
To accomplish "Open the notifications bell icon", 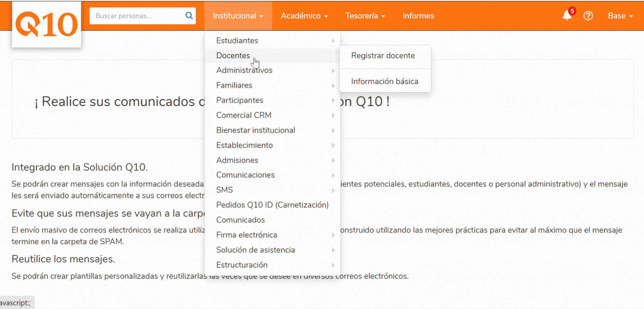I will coord(567,16).
